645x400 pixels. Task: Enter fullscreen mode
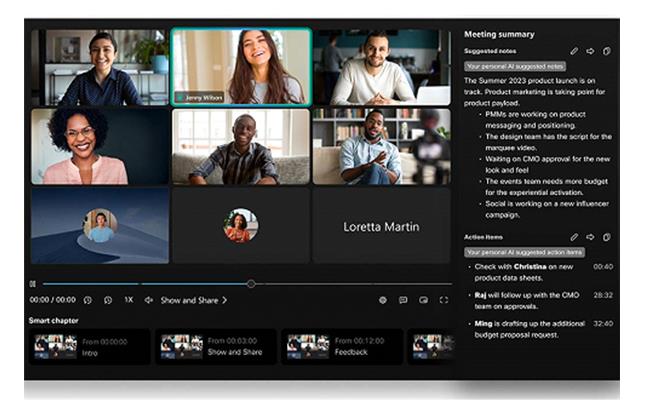pos(444,300)
